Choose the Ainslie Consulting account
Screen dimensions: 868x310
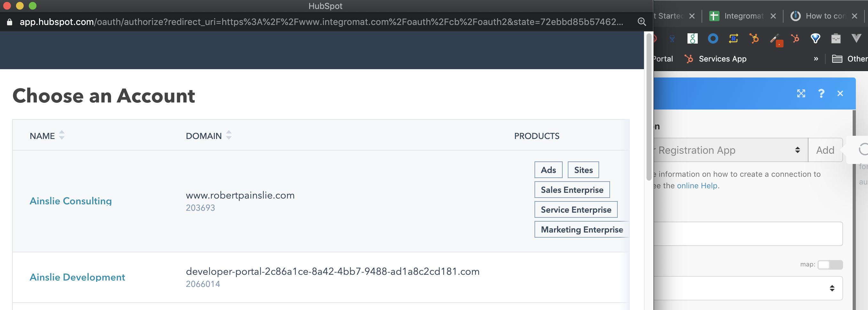pos(71,201)
